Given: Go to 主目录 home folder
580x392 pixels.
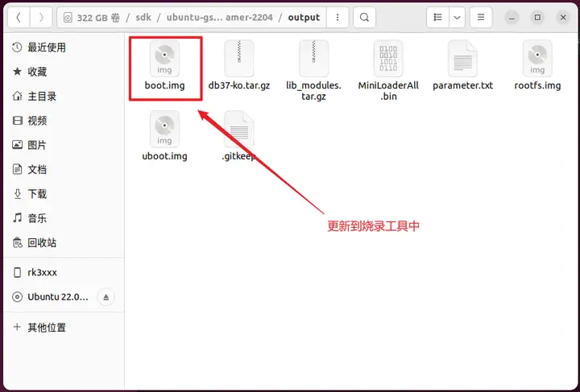Looking at the screenshot, I should point(64,97).
